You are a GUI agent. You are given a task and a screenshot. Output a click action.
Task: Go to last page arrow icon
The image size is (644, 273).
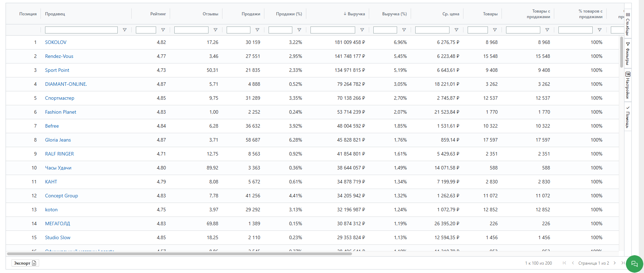point(623,263)
